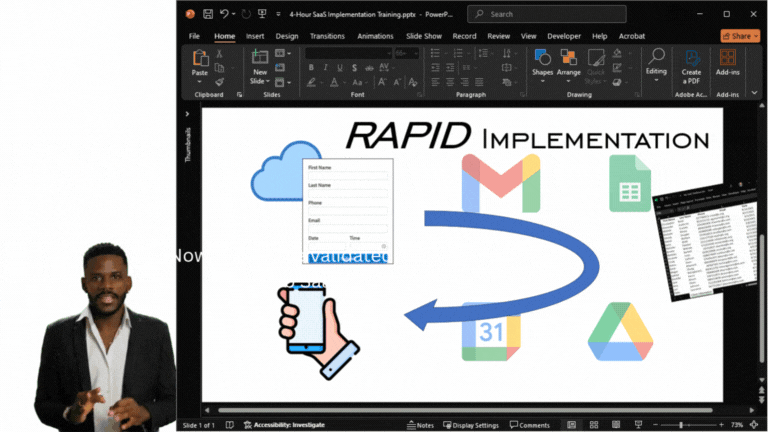Switch to the Design tab
The height and width of the screenshot is (432, 768).
coord(287,36)
